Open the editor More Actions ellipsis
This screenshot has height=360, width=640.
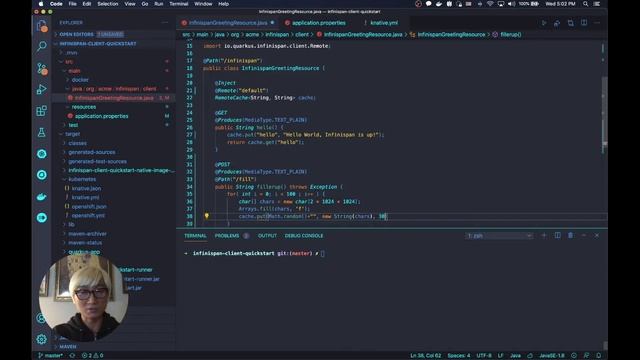pyautogui.click(x=597, y=23)
